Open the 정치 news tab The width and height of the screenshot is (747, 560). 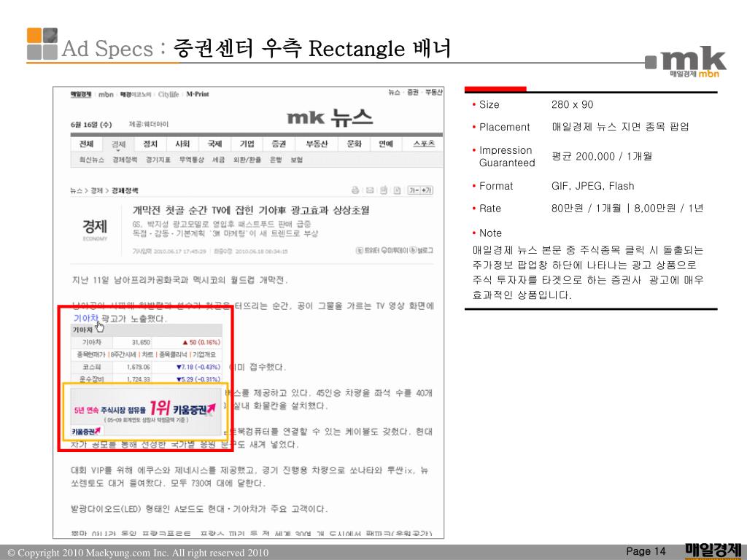coord(150,144)
